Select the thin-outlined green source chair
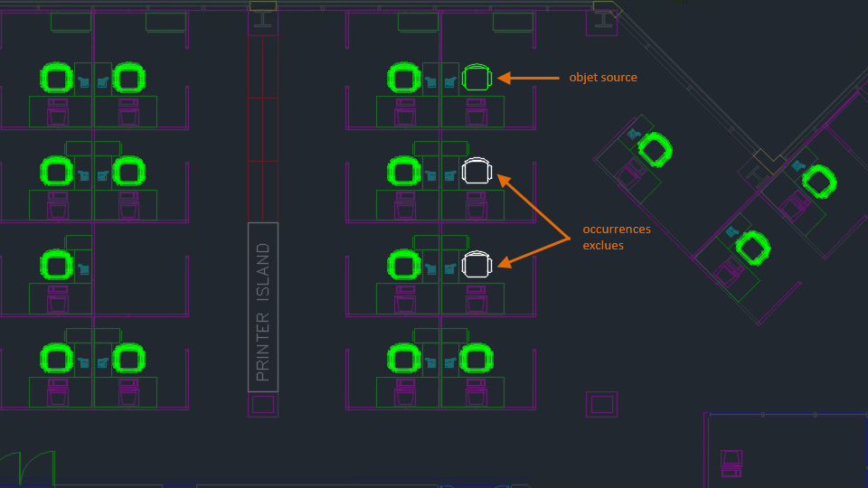 tap(476, 78)
